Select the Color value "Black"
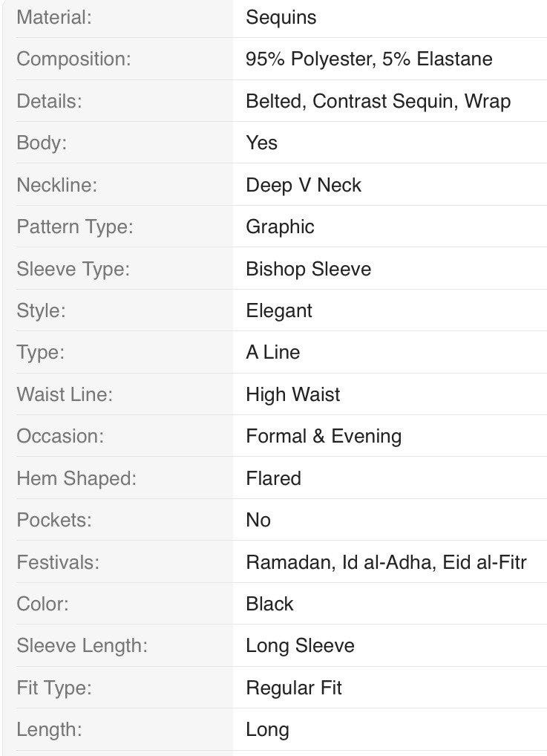The width and height of the screenshot is (547, 756). [x=269, y=604]
